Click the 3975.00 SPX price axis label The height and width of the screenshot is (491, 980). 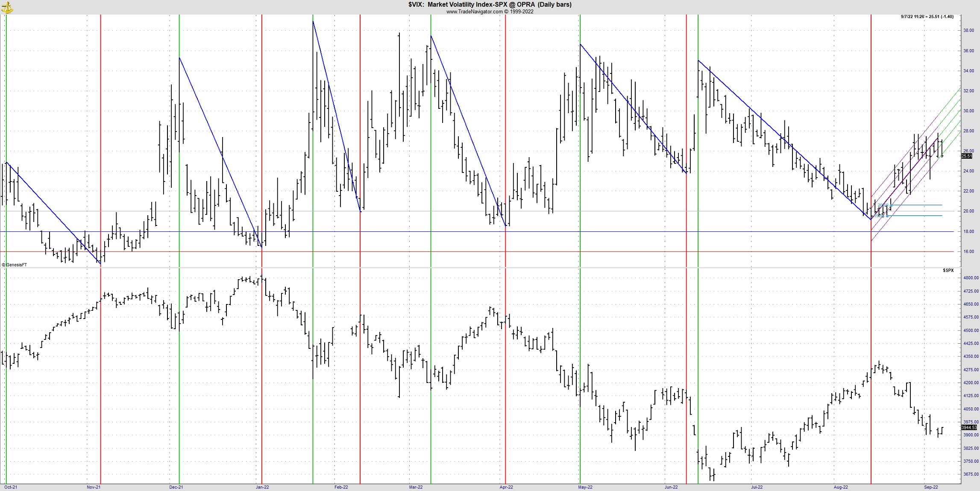pos(971,422)
